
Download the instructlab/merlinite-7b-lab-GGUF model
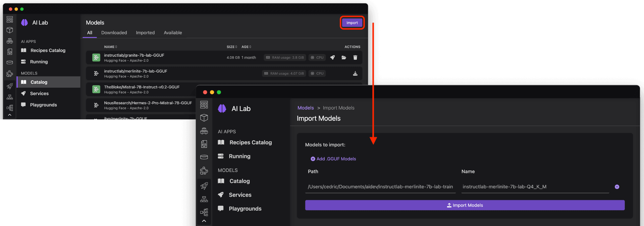355,73
